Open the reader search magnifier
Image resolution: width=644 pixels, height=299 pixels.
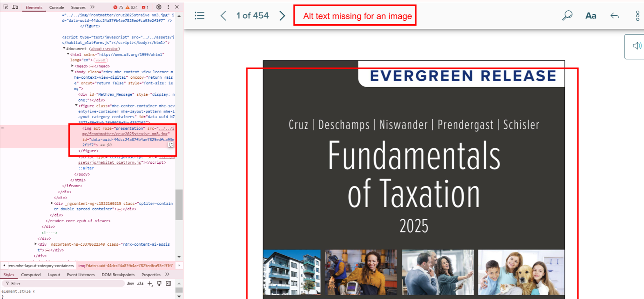[x=567, y=16]
